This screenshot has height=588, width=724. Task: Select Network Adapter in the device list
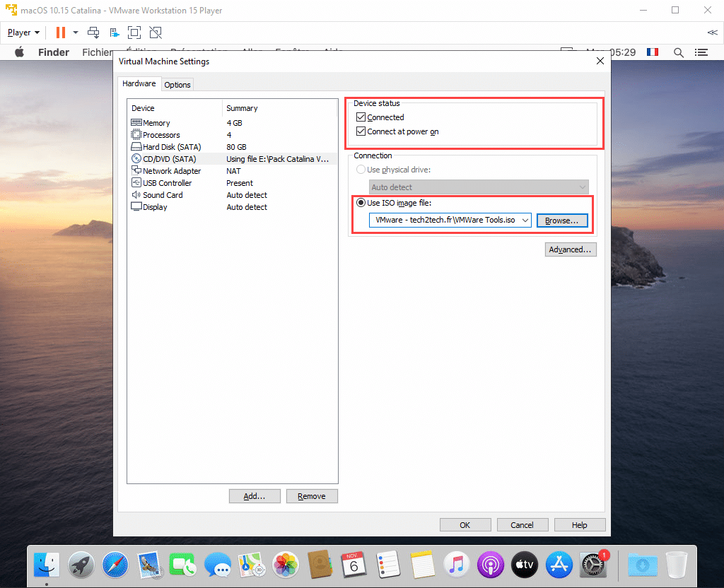pyautogui.click(x=172, y=171)
